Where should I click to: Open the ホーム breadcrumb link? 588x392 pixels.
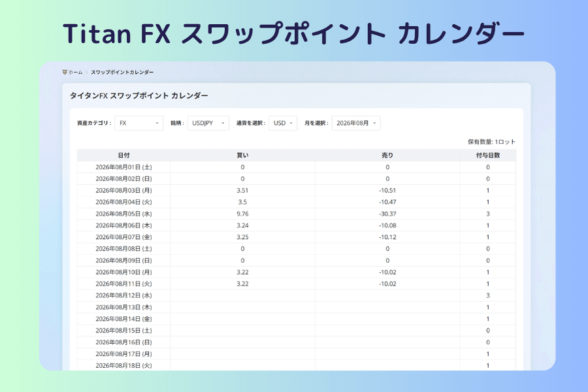75,72
